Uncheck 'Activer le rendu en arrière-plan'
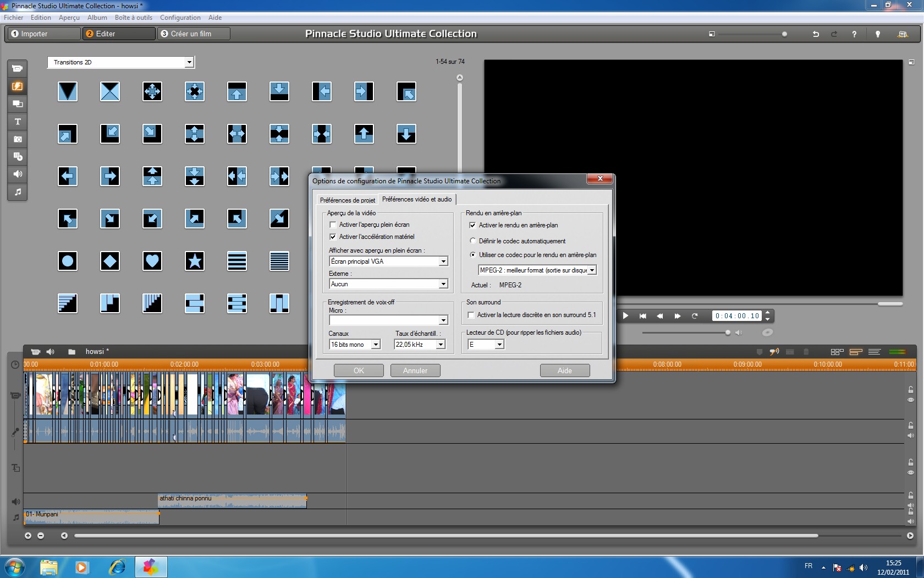 pyautogui.click(x=472, y=225)
